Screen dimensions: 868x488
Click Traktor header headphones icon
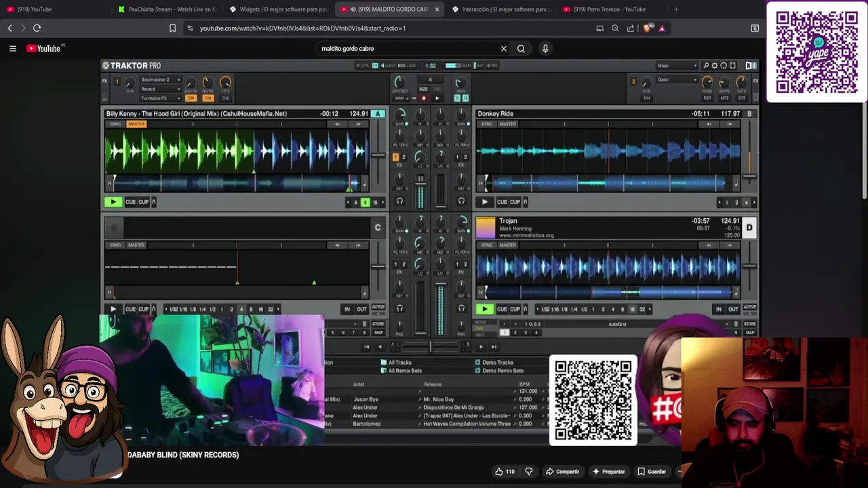[x=724, y=66]
